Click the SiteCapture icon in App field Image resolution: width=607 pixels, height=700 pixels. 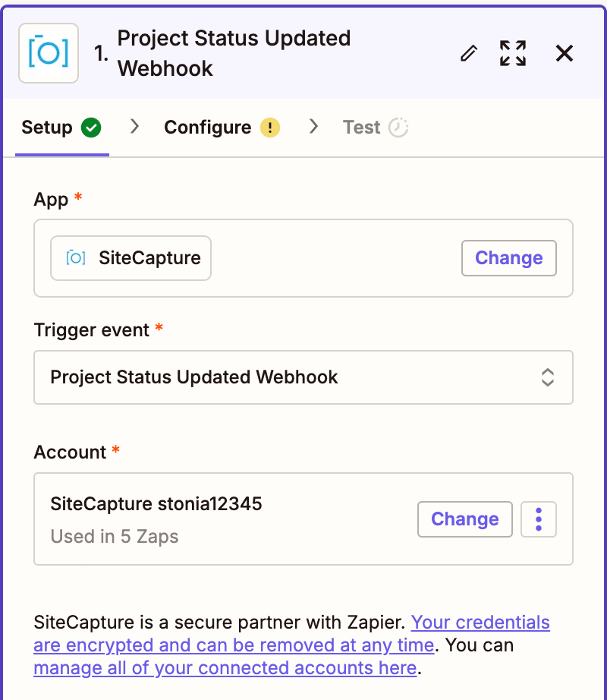(75, 258)
